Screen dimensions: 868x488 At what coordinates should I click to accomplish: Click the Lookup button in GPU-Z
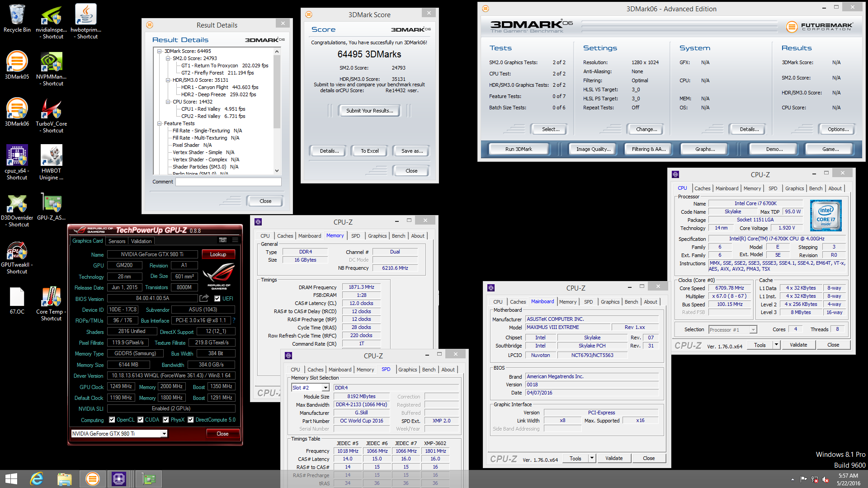coord(218,254)
